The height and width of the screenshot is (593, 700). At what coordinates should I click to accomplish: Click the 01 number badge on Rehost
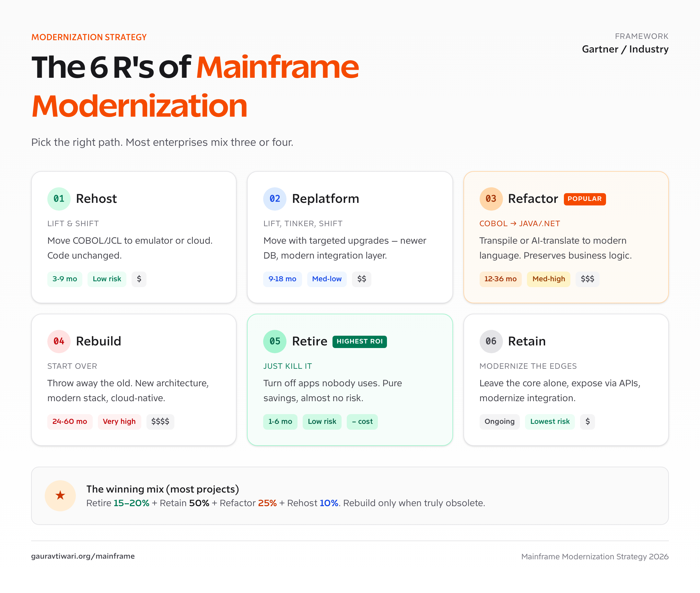[59, 199]
